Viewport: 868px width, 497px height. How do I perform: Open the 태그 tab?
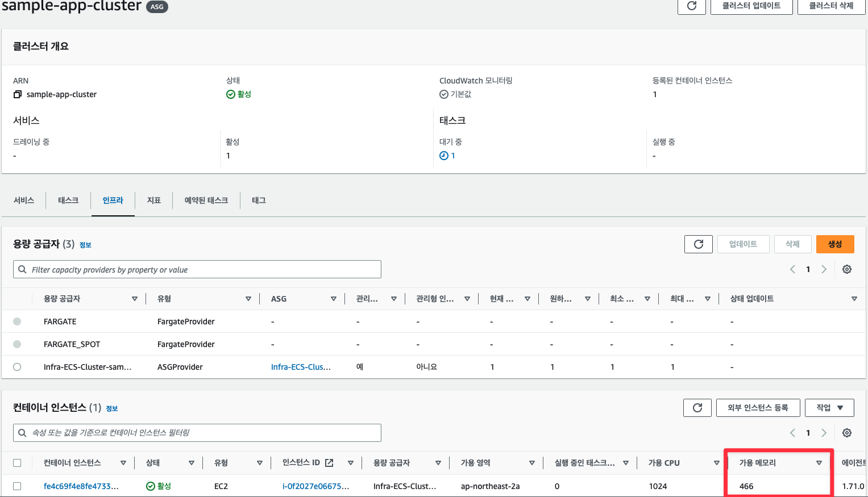[259, 201]
